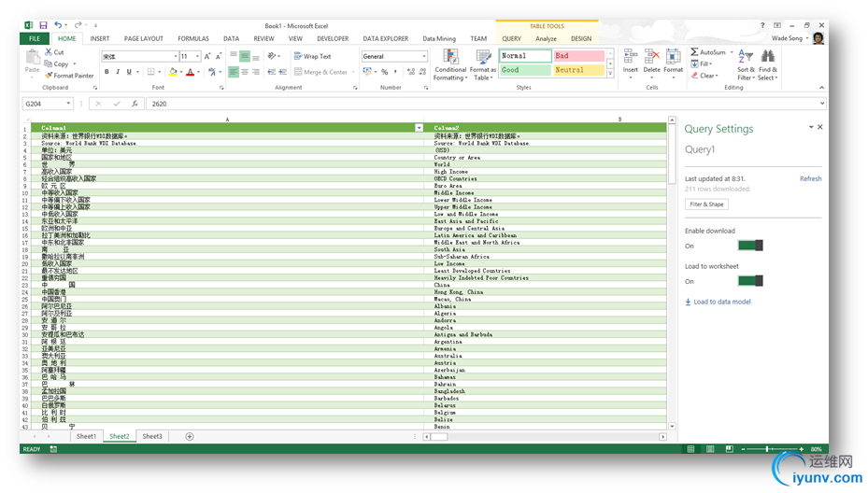Toggle Enable download switch
This screenshot has height=493, width=868.
[x=750, y=246]
